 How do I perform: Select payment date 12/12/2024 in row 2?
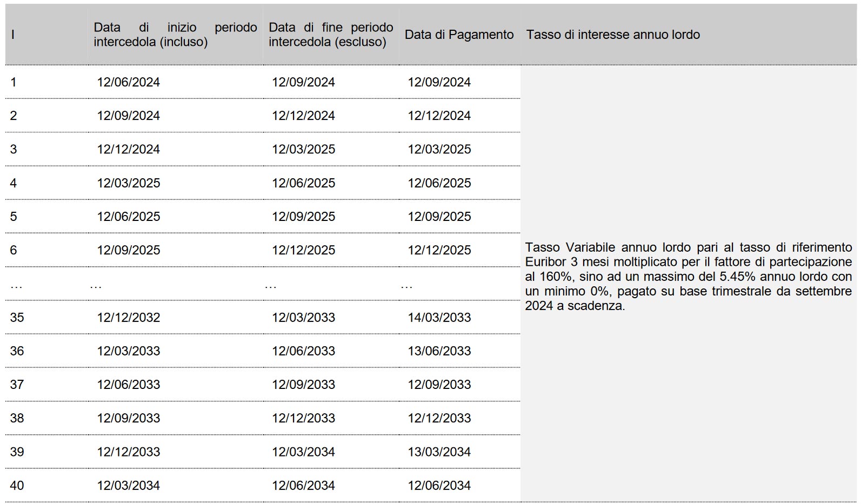439,116
